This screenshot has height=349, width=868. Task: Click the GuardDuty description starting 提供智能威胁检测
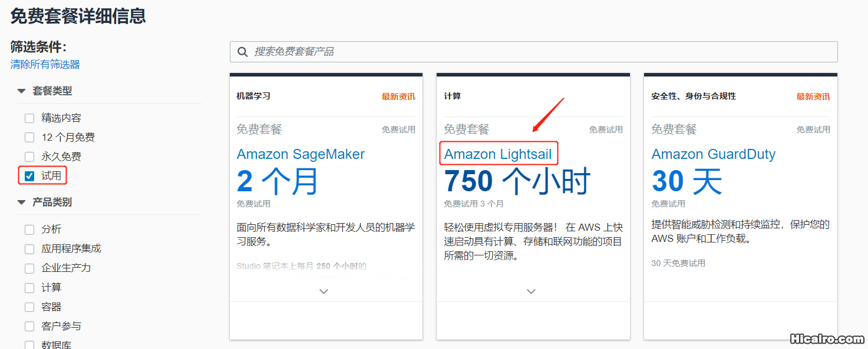[741, 232]
